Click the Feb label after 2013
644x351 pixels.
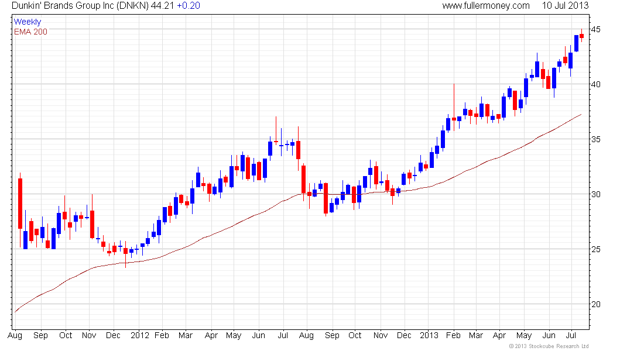click(453, 335)
